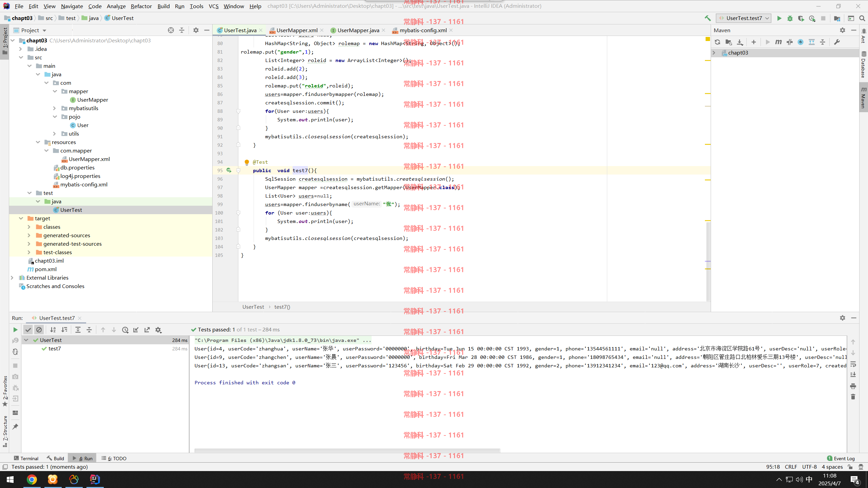
Task: Add Maven project with plus icon
Action: pyautogui.click(x=754, y=42)
